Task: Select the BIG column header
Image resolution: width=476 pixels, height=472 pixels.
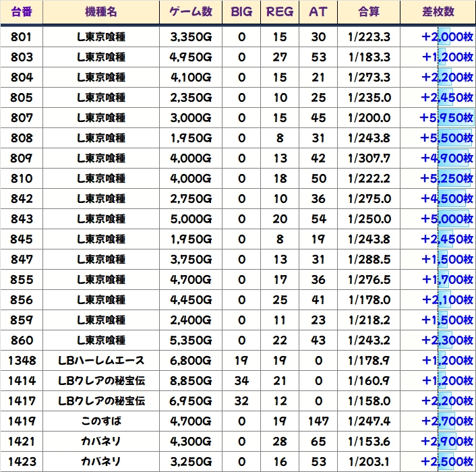Action: (241, 12)
